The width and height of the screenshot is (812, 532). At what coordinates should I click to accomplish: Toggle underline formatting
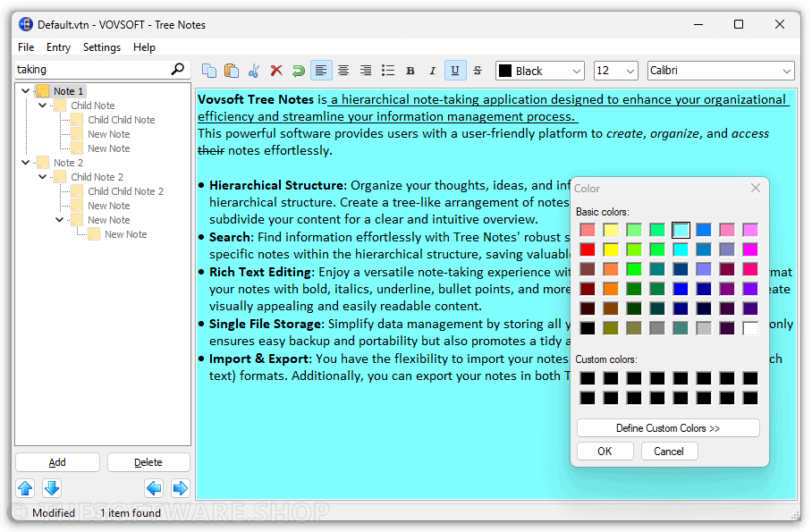(455, 71)
